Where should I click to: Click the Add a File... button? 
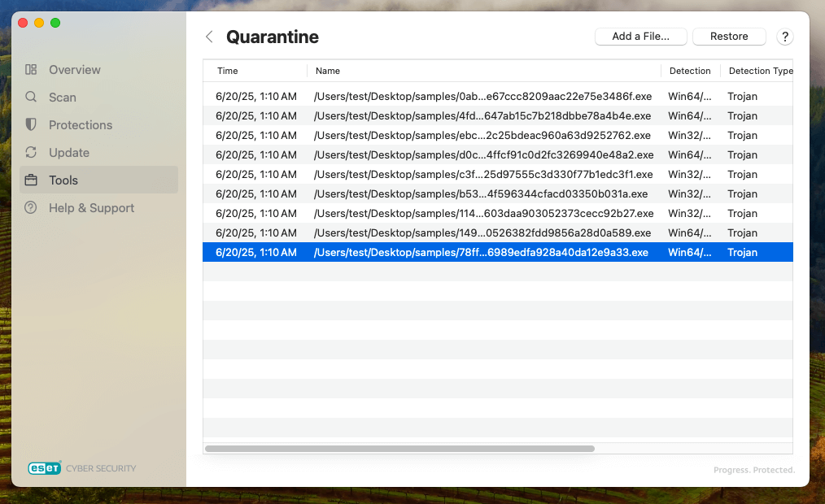click(x=640, y=37)
